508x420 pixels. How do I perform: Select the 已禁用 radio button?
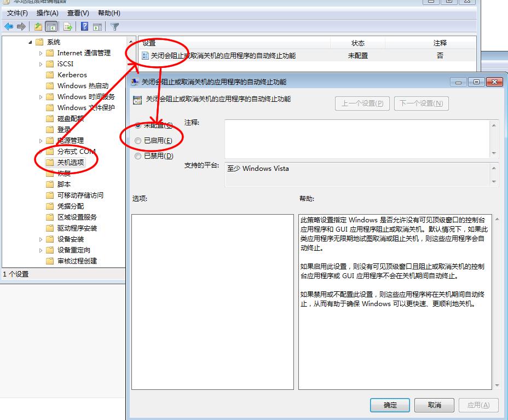[x=138, y=156]
